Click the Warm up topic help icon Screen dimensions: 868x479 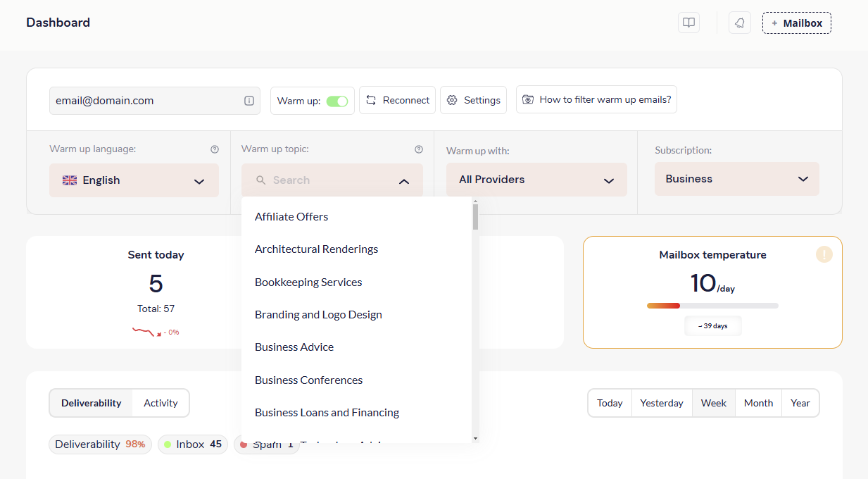pos(419,149)
